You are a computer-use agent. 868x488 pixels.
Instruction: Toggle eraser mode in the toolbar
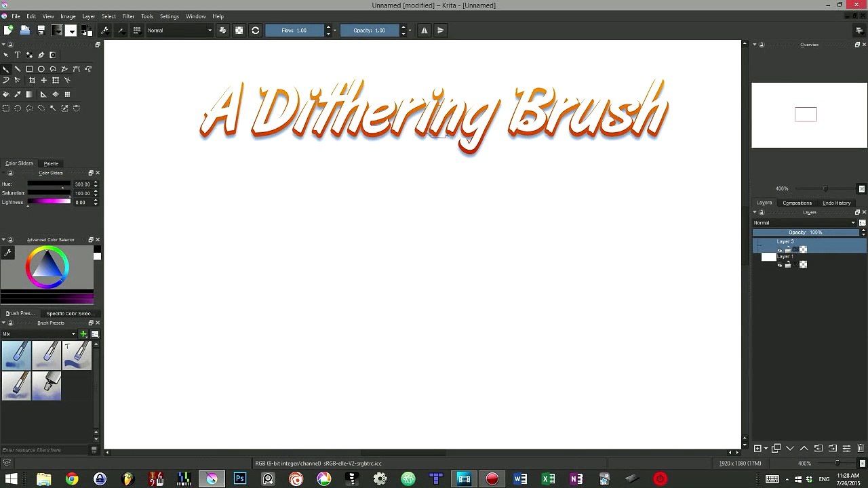click(x=222, y=30)
